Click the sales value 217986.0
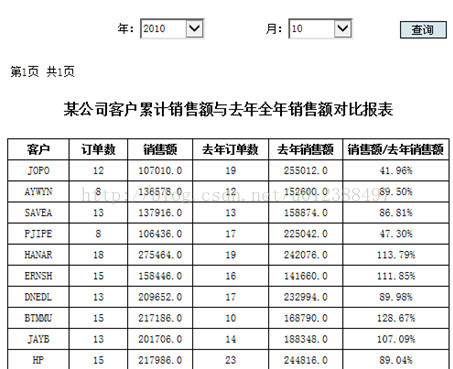Image resolution: width=453 pixels, height=369 pixels. (160, 360)
